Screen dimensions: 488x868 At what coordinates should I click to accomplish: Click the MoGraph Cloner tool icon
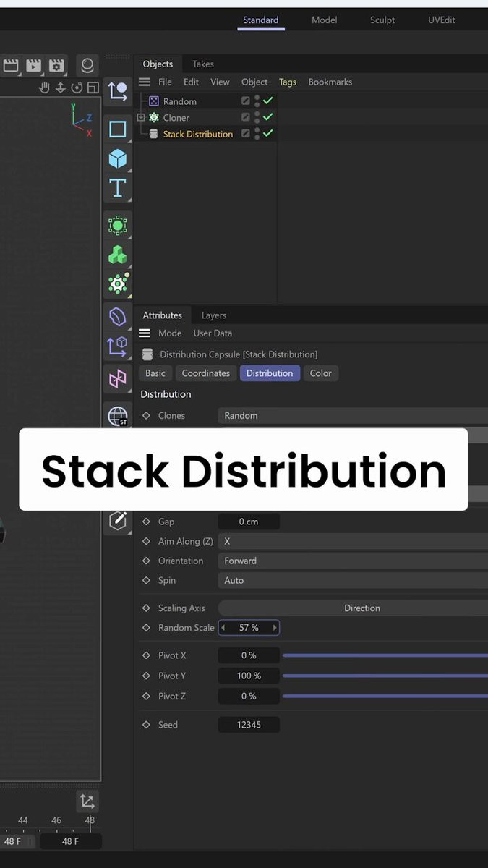coord(117,284)
